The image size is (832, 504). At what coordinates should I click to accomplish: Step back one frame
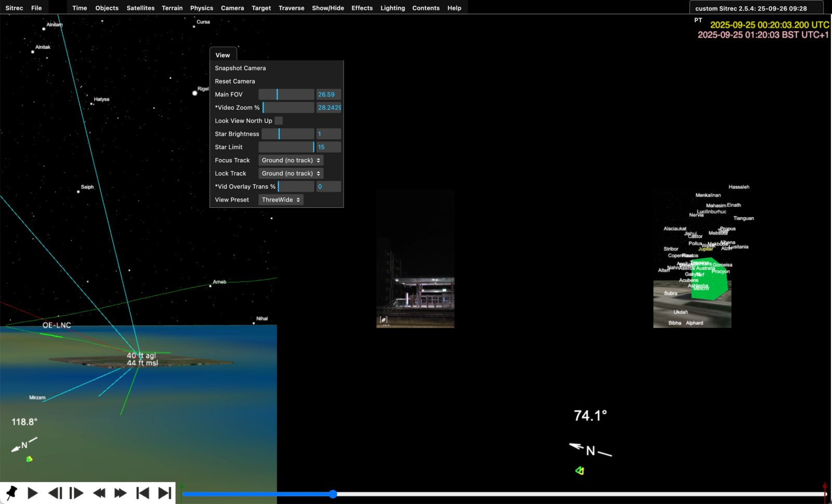(55, 493)
